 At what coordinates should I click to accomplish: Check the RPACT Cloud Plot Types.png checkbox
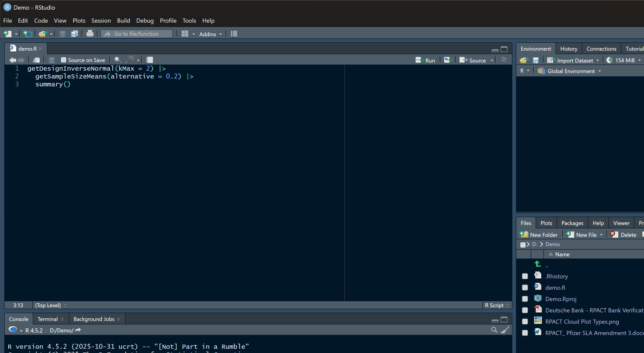(525, 321)
